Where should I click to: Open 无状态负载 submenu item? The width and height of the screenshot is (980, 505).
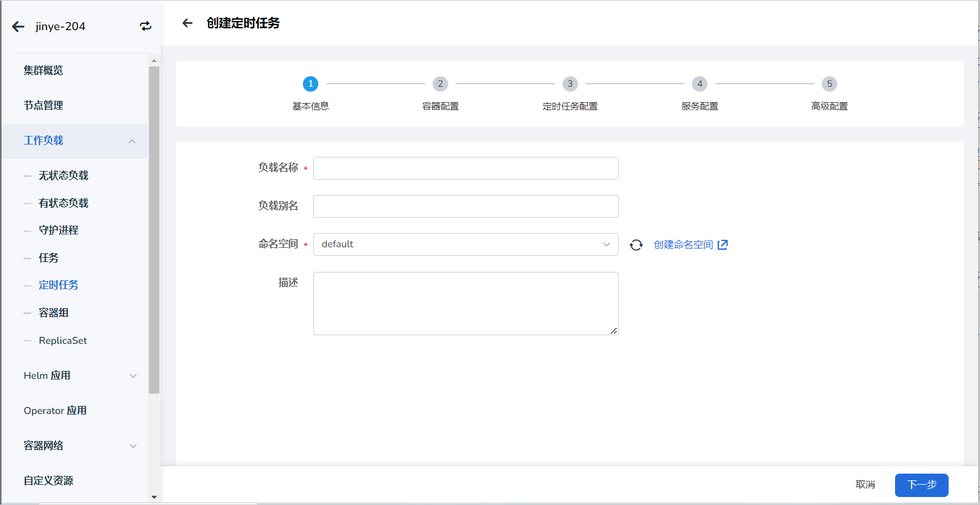click(x=63, y=175)
